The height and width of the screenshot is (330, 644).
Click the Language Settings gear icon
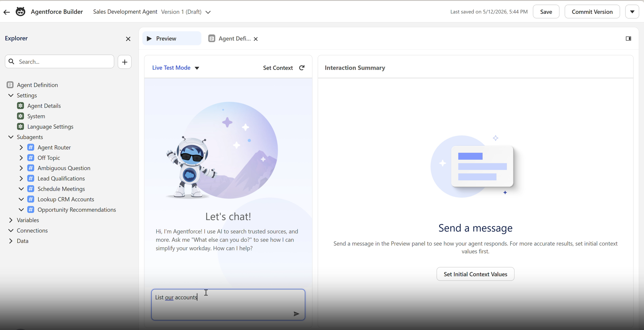click(x=21, y=126)
